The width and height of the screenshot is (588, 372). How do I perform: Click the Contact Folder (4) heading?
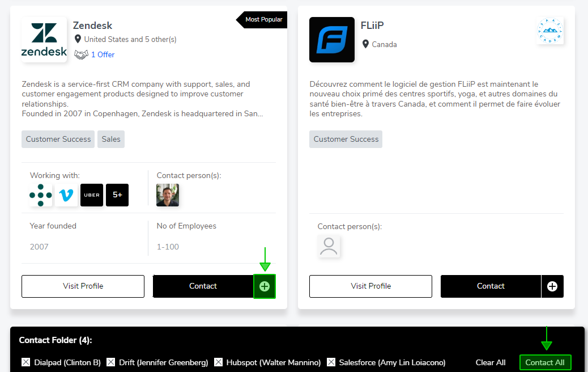[56, 340]
